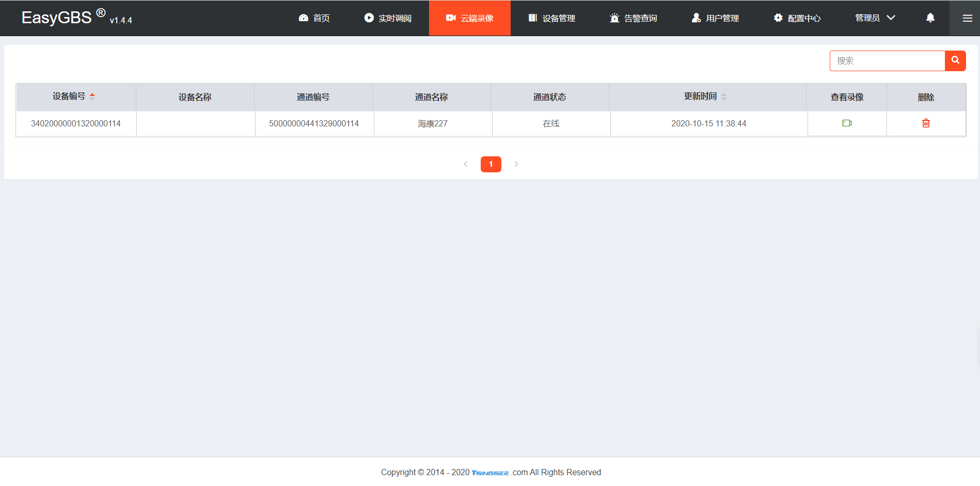Image resolution: width=980 pixels, height=486 pixels.
Task: Click inside the 搜索 search field
Action: point(887,61)
